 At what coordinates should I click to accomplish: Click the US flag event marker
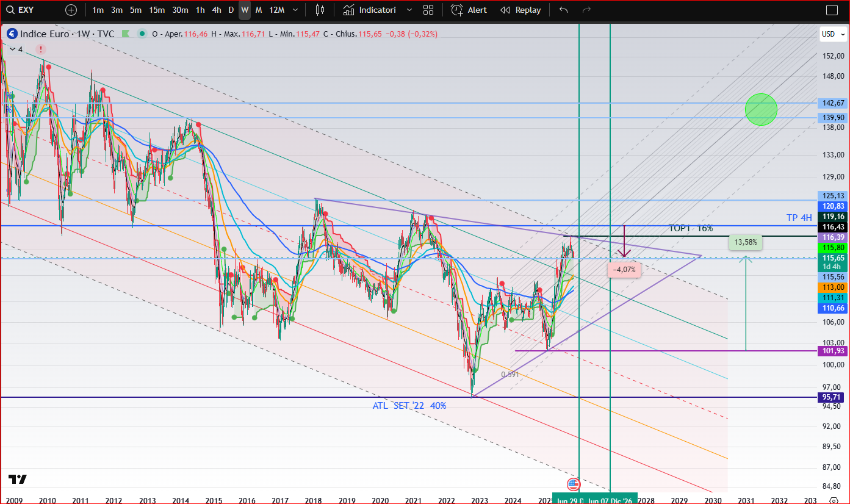point(573,485)
